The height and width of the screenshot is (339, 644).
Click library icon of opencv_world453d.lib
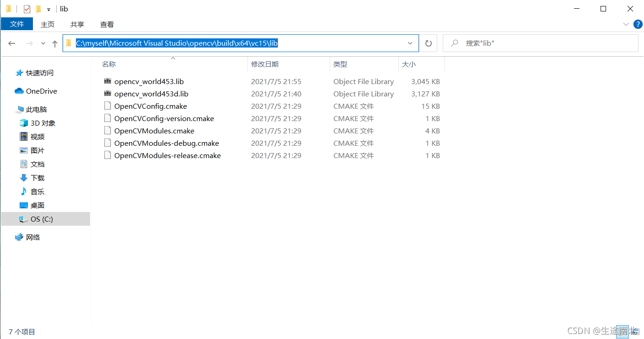[107, 94]
